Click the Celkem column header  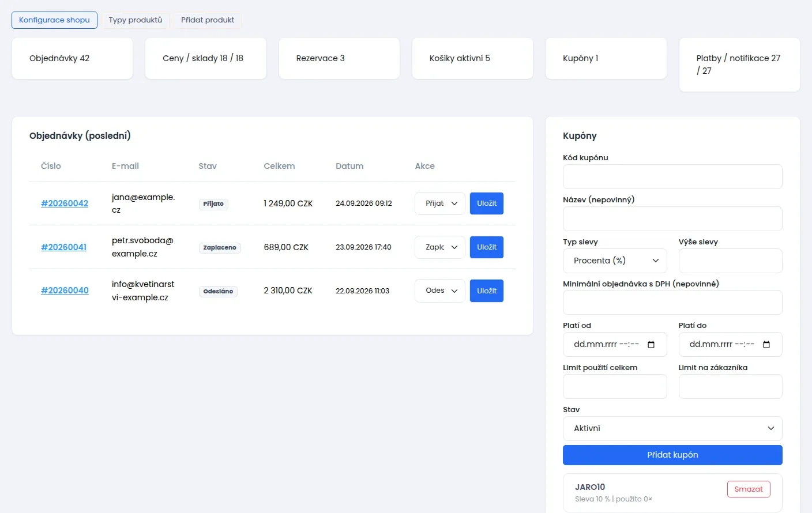point(279,166)
